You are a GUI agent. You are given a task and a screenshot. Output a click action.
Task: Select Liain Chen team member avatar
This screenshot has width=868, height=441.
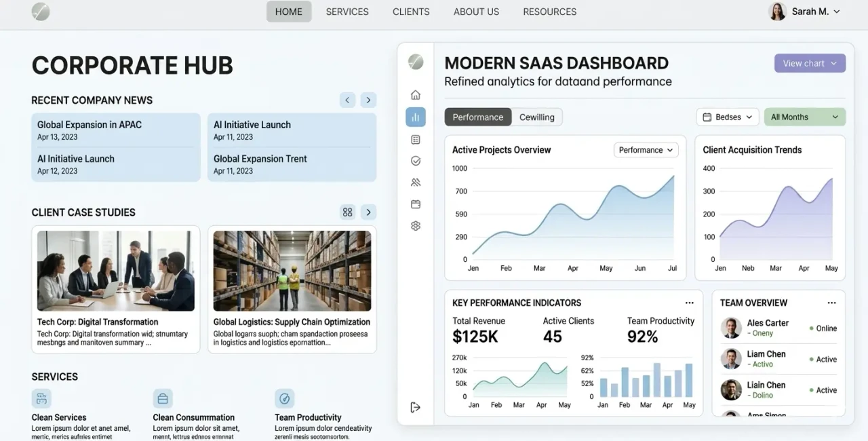[731, 390]
